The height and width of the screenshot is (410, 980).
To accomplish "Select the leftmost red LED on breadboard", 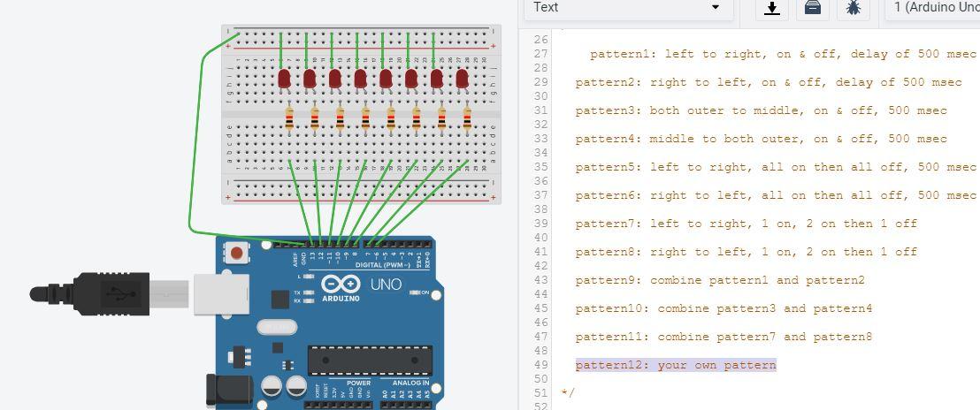I will pyautogui.click(x=284, y=80).
